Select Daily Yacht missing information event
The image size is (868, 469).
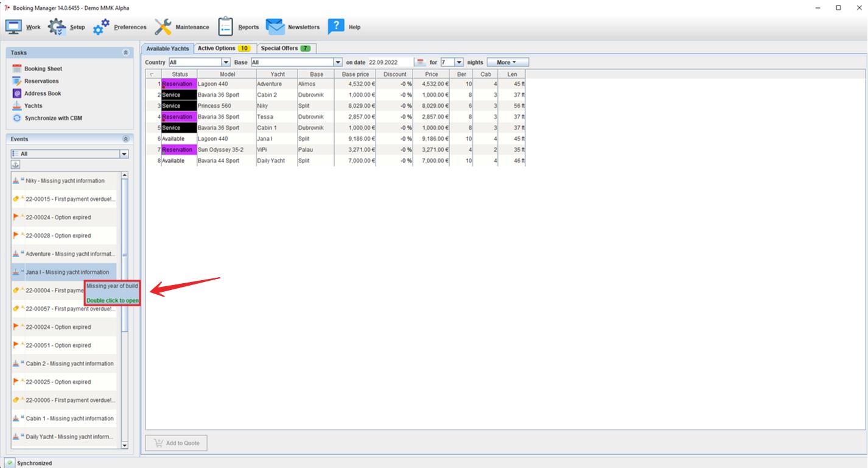[64, 437]
